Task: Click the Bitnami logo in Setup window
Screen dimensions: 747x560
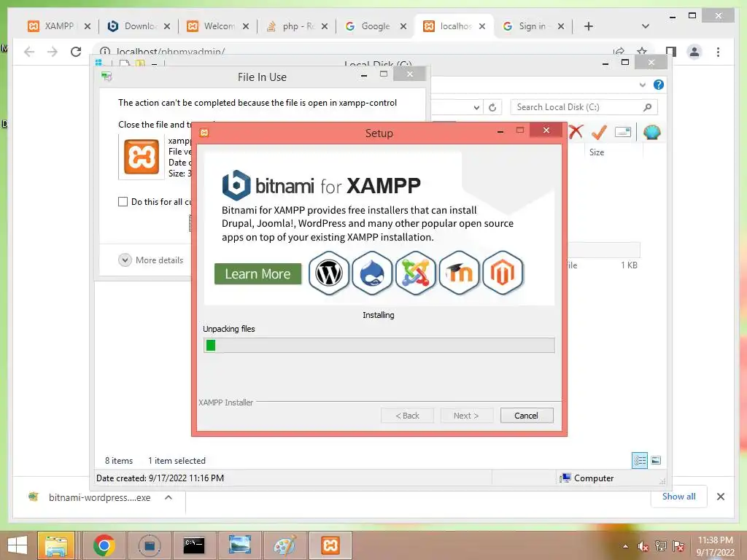Action: [x=236, y=185]
